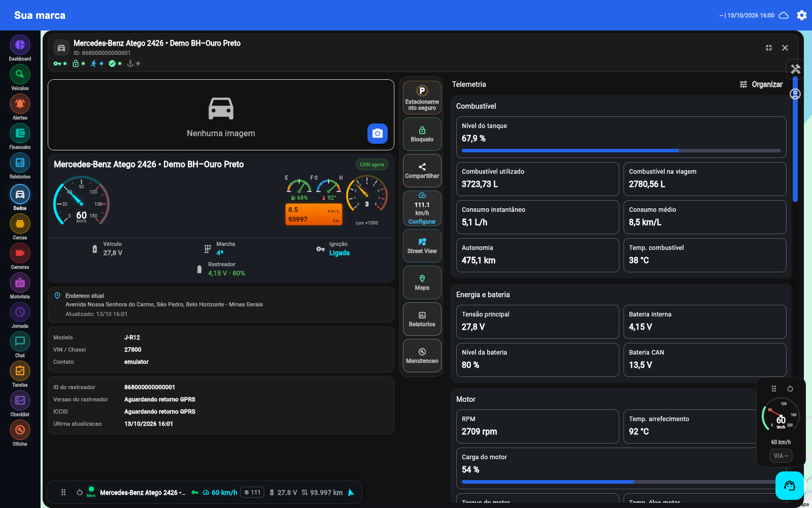The image size is (812, 508).
Task: Open the Maps action button
Action: (x=422, y=282)
